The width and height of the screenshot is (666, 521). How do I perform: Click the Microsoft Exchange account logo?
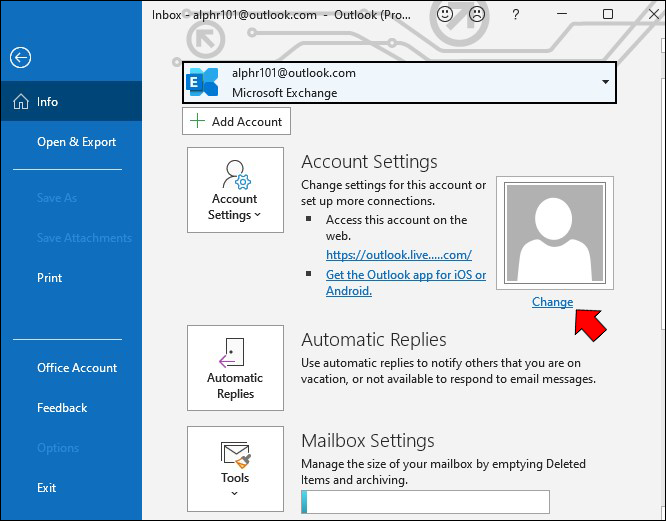[x=202, y=82]
